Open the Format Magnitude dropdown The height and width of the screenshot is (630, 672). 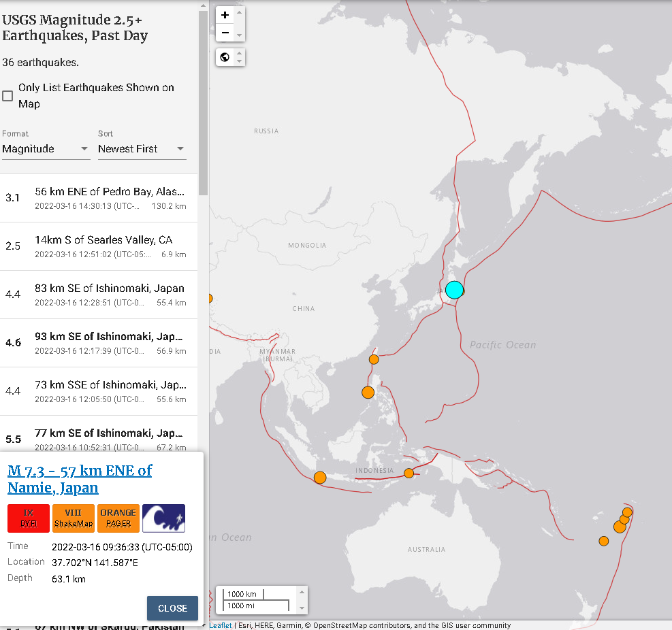pyautogui.click(x=46, y=148)
